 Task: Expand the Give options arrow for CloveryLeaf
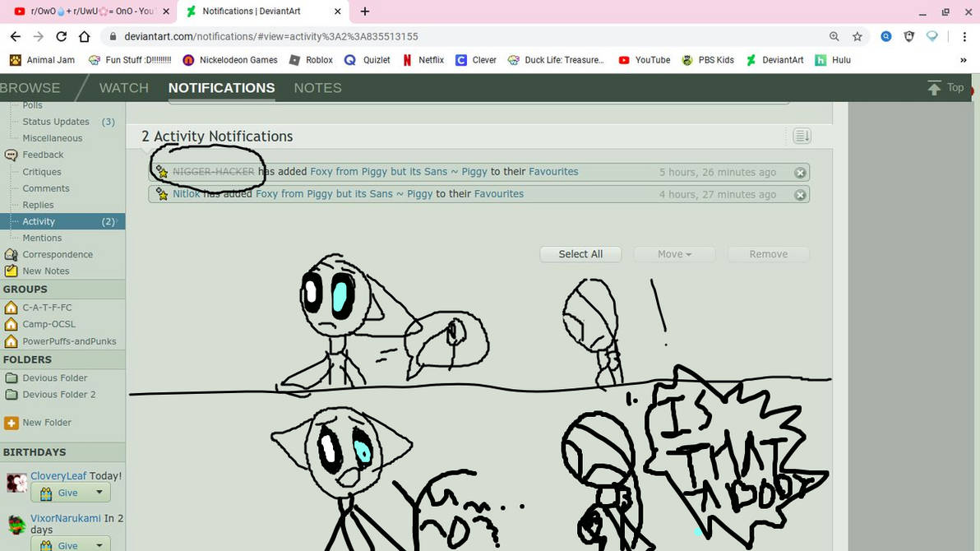99,493
